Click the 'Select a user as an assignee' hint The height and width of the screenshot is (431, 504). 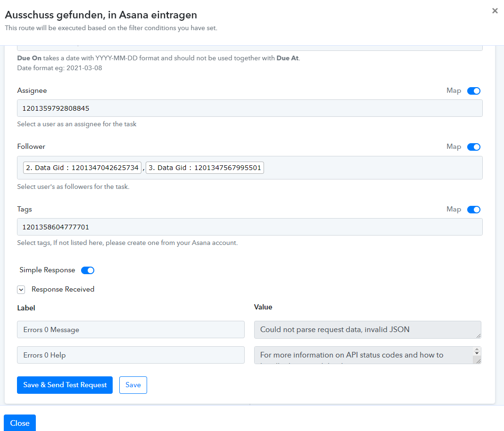(77, 124)
